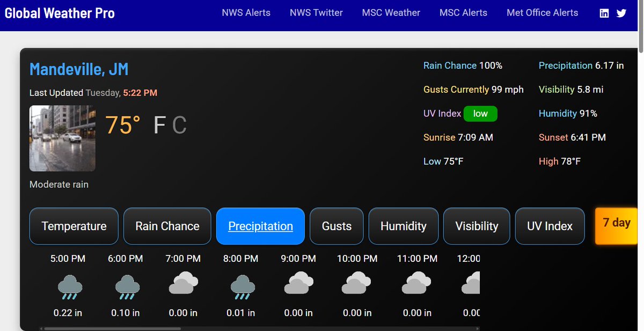Click the 10:00 PM hour label
Image resolution: width=644 pixels, height=331 pixels.
coord(357,259)
